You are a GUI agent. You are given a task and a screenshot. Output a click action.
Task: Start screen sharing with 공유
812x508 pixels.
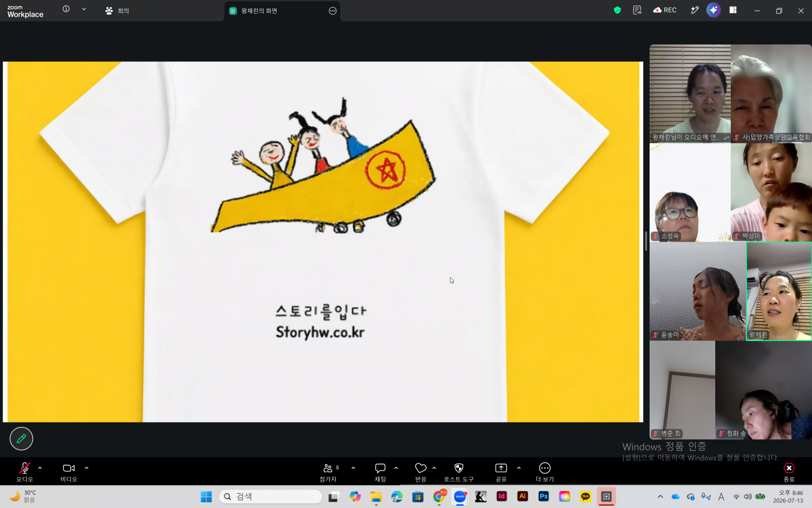(x=501, y=472)
